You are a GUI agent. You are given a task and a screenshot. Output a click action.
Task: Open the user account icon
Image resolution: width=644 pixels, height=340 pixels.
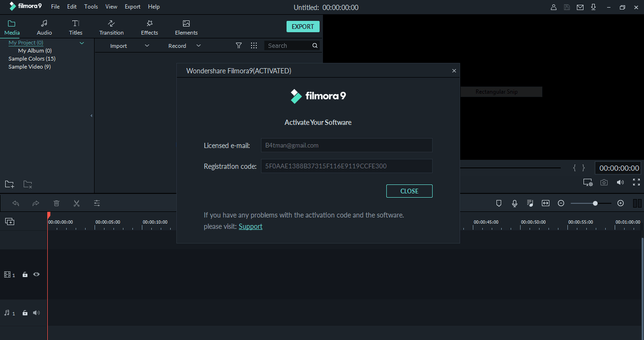pyautogui.click(x=553, y=7)
